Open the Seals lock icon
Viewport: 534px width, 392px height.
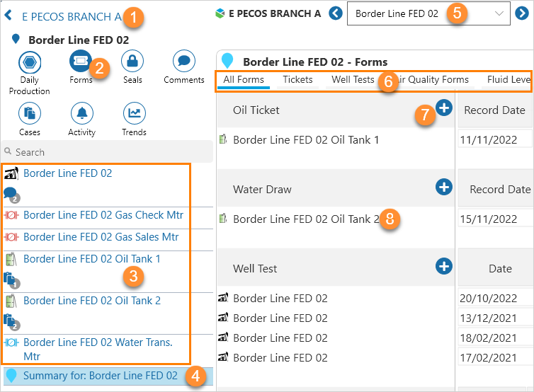click(x=132, y=62)
